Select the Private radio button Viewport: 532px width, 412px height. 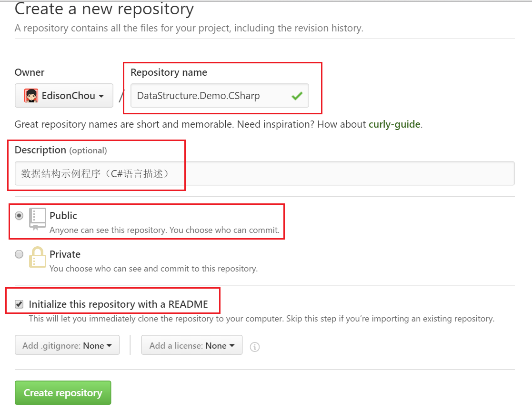(19, 254)
